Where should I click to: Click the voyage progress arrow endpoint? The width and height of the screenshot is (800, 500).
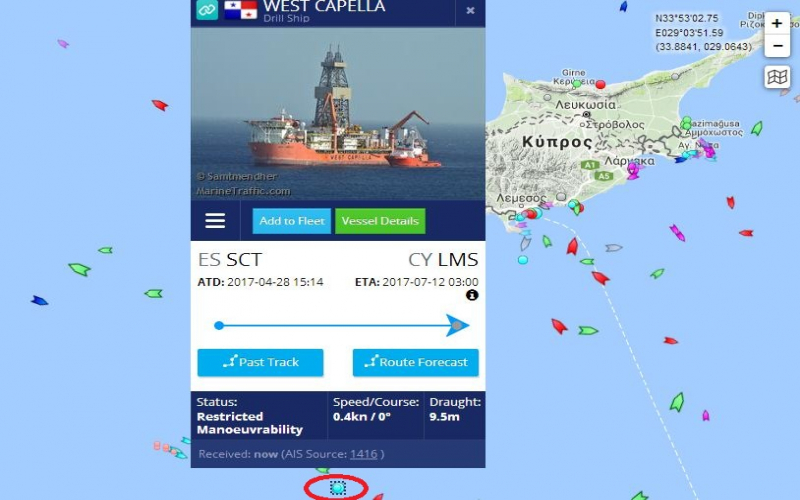457,326
